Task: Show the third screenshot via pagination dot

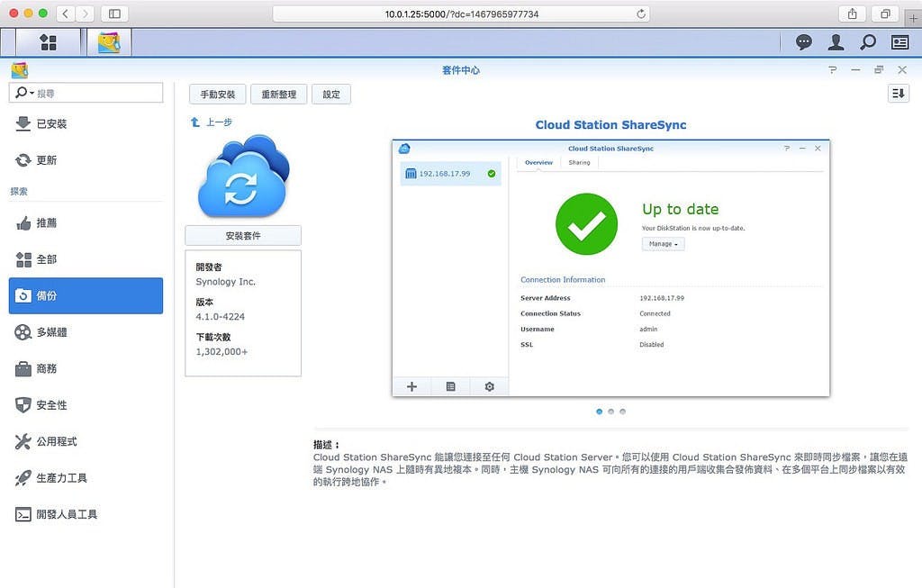Action: [x=623, y=412]
